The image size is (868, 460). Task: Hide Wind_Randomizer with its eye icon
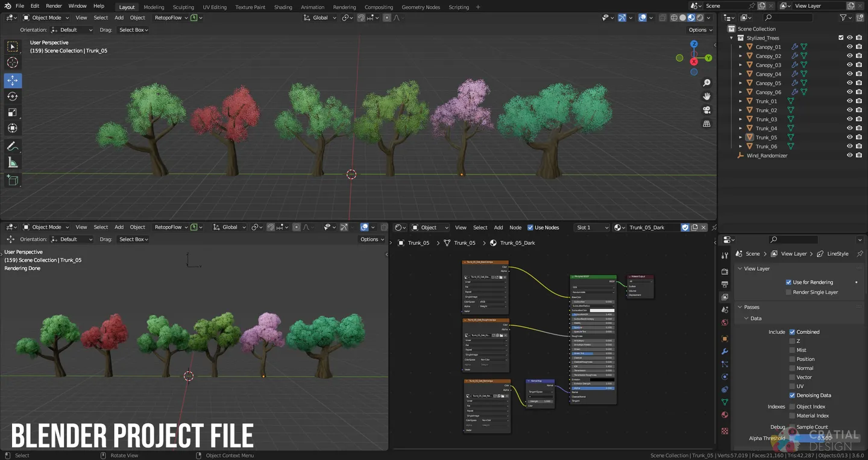pos(849,156)
